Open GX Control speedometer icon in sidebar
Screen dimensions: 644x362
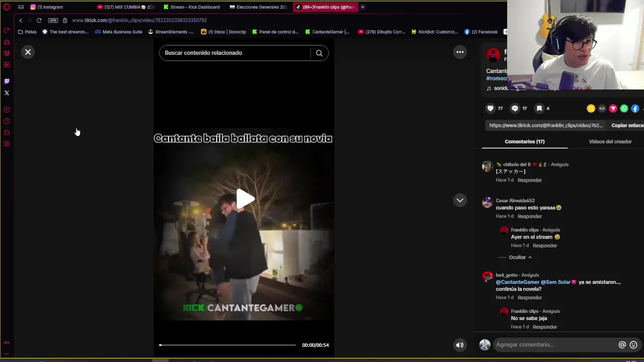[7, 31]
